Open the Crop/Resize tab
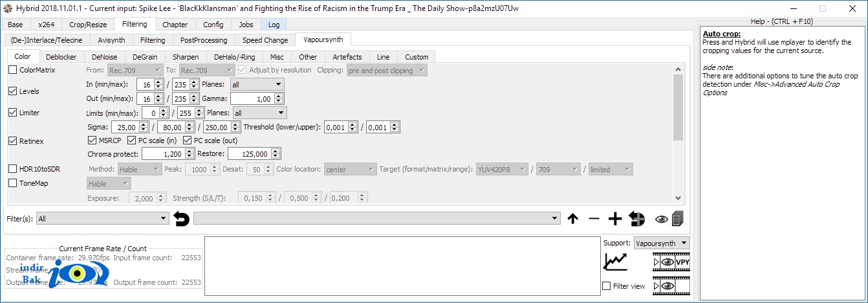The width and height of the screenshot is (868, 303). tap(87, 25)
